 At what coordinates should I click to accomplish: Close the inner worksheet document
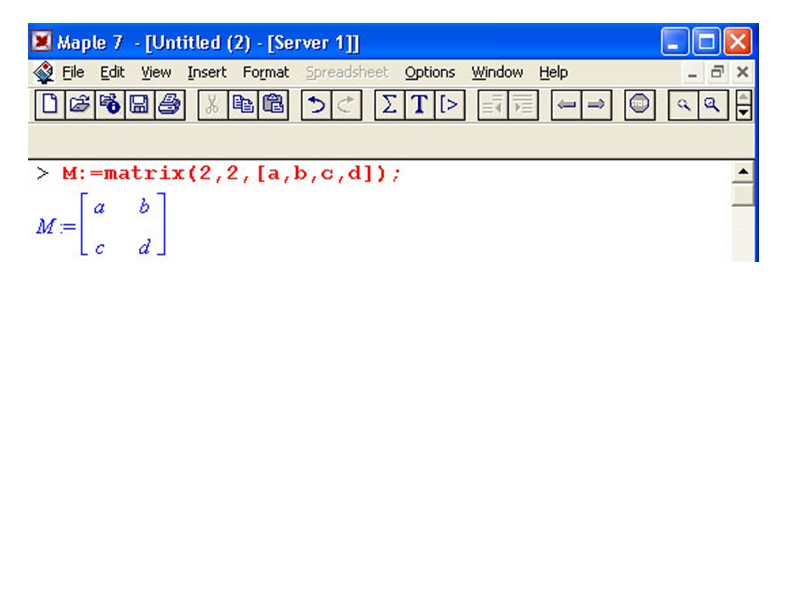(x=742, y=72)
